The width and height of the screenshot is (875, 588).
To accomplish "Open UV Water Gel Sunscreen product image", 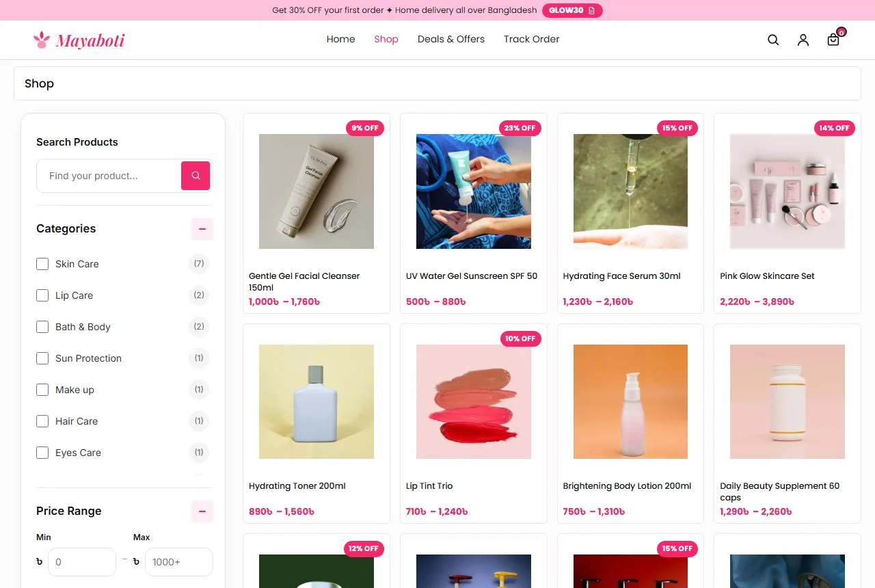I will tap(474, 191).
